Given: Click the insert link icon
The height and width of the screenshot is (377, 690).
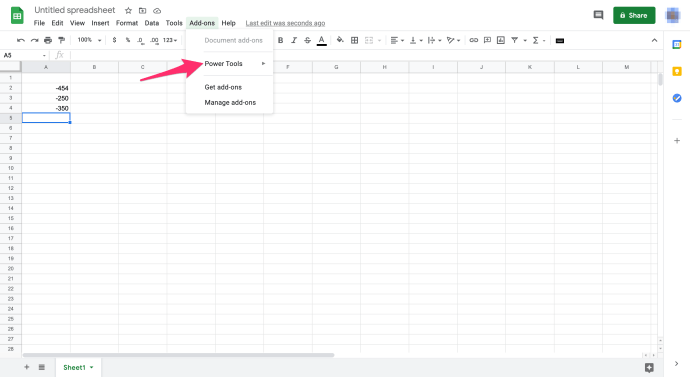Looking at the screenshot, I should 473,40.
